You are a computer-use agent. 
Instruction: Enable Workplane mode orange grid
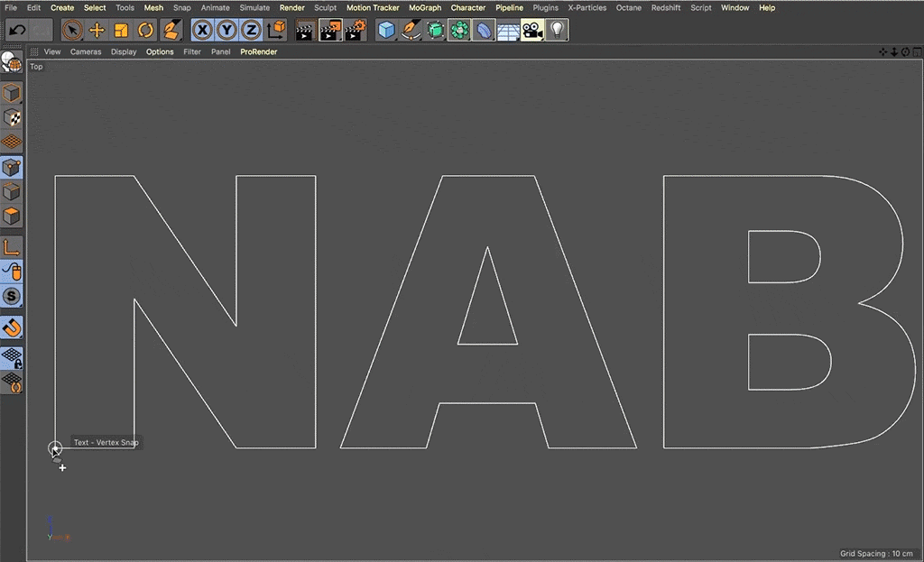(12, 142)
